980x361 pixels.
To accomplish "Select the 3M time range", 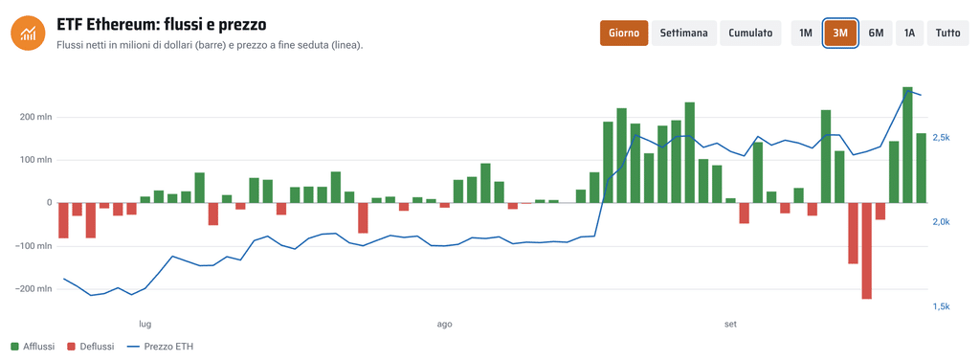I will coord(840,34).
